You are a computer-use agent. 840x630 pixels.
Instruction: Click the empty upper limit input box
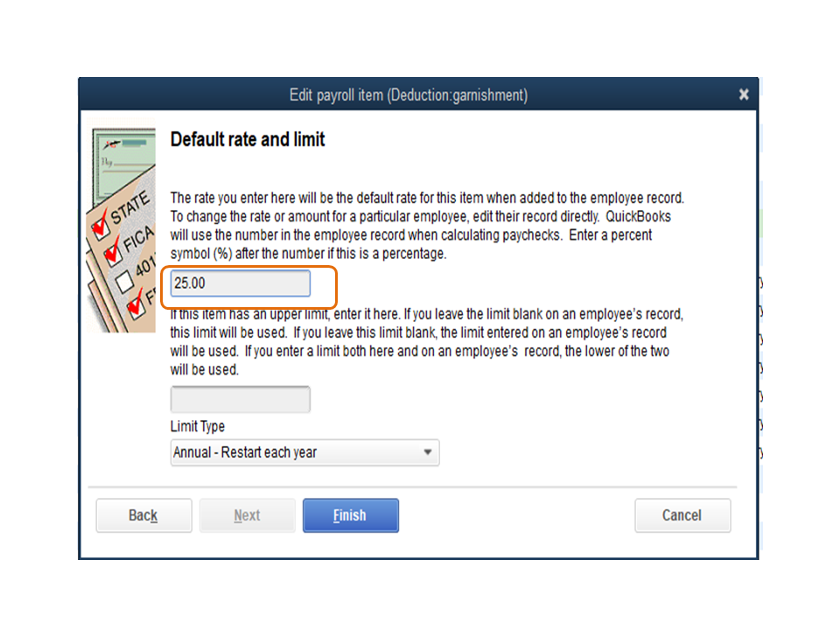click(x=240, y=399)
